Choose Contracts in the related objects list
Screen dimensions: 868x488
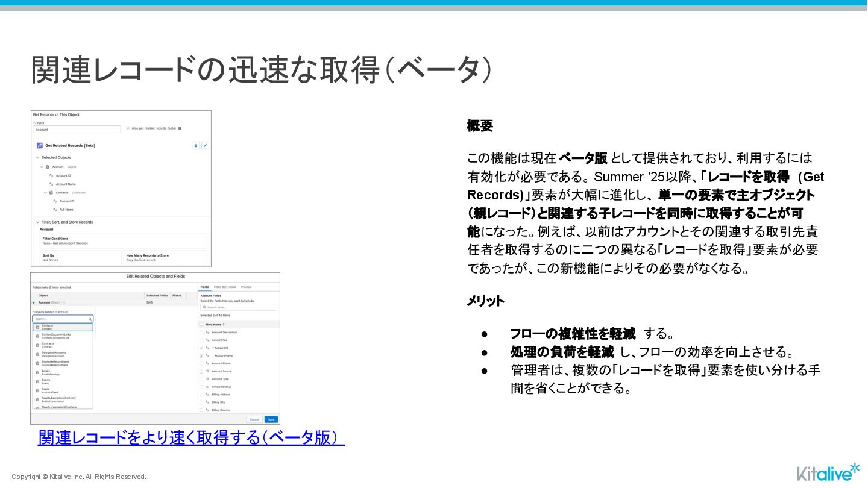click(x=63, y=345)
